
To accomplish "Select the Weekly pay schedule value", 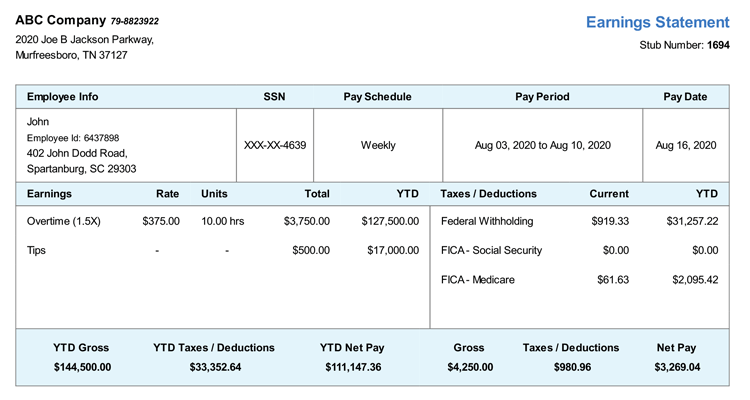I will (378, 145).
